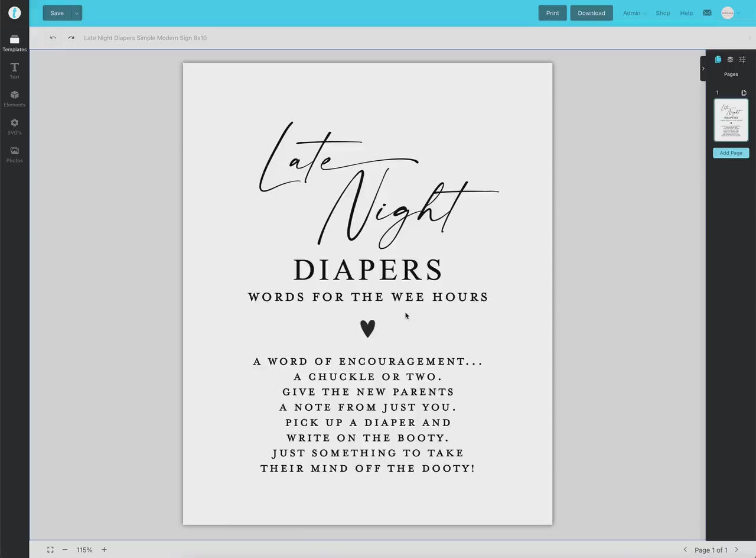
Task: Select the line 'JUST SOMETHING TO TAKE'
Action: click(x=368, y=453)
